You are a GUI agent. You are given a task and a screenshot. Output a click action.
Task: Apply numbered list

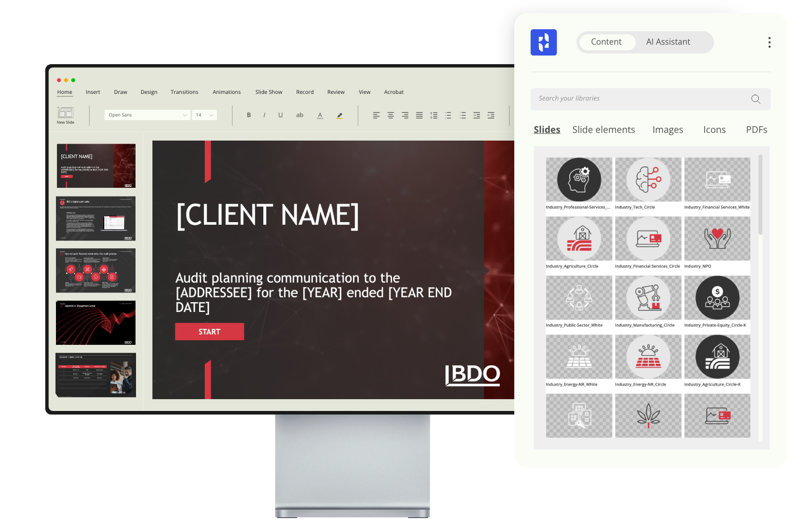pyautogui.click(x=462, y=115)
